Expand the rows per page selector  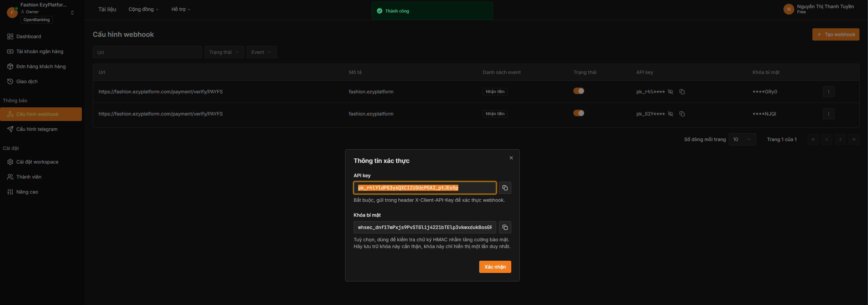coord(742,139)
